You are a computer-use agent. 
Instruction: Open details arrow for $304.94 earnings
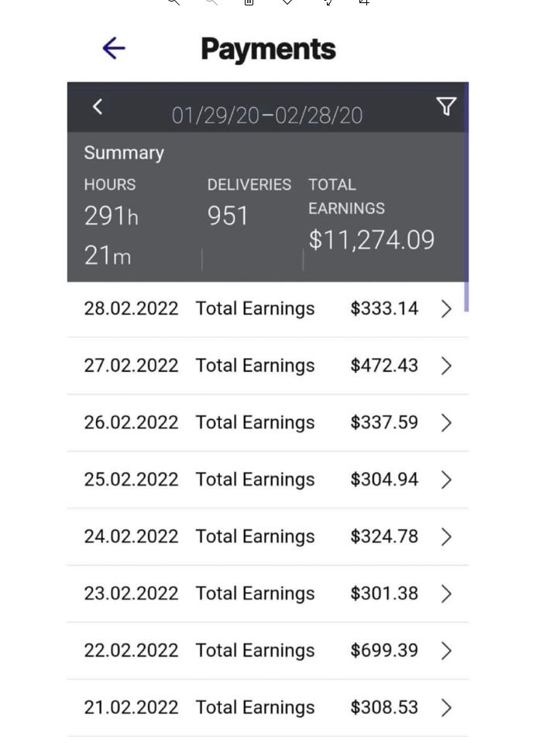[x=446, y=480]
